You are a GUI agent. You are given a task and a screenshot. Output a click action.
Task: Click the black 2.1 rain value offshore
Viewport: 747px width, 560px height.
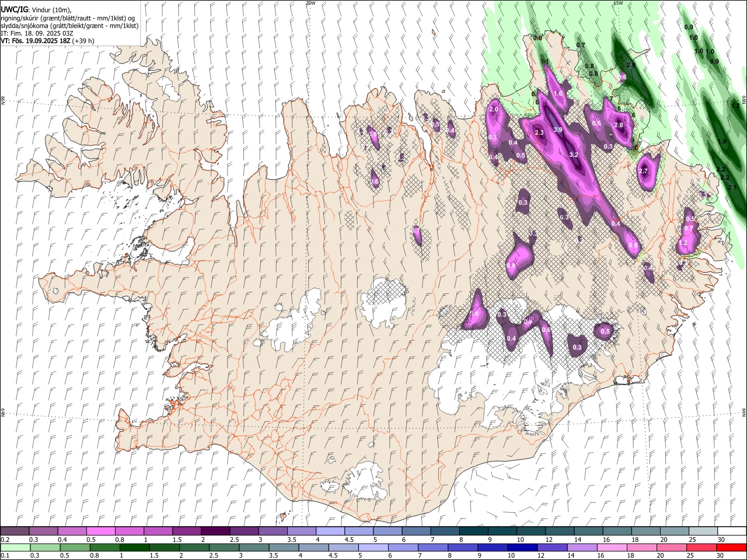(733, 187)
